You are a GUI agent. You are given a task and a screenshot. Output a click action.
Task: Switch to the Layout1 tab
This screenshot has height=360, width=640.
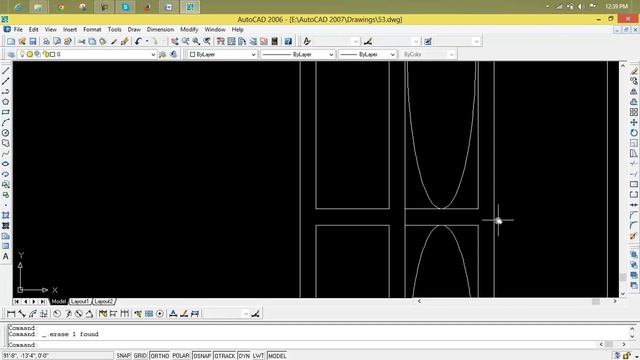[x=80, y=301]
